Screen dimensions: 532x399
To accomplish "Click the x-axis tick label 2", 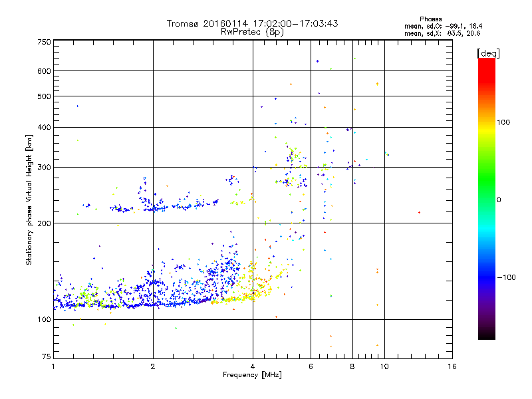I will tap(153, 366).
